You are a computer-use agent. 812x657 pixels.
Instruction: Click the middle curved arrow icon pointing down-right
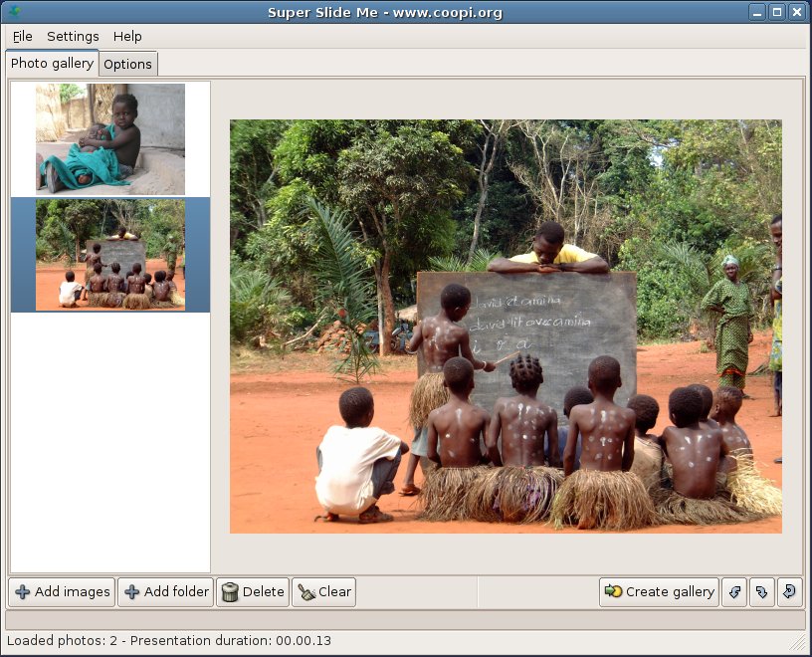[761, 592]
